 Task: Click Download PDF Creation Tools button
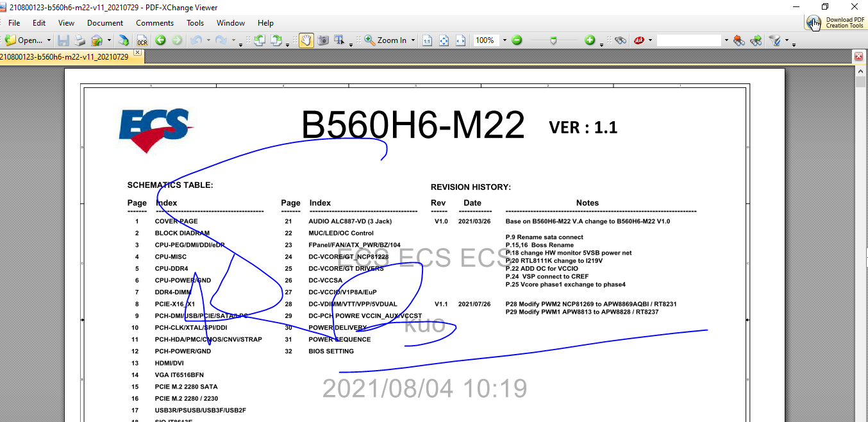(836, 22)
